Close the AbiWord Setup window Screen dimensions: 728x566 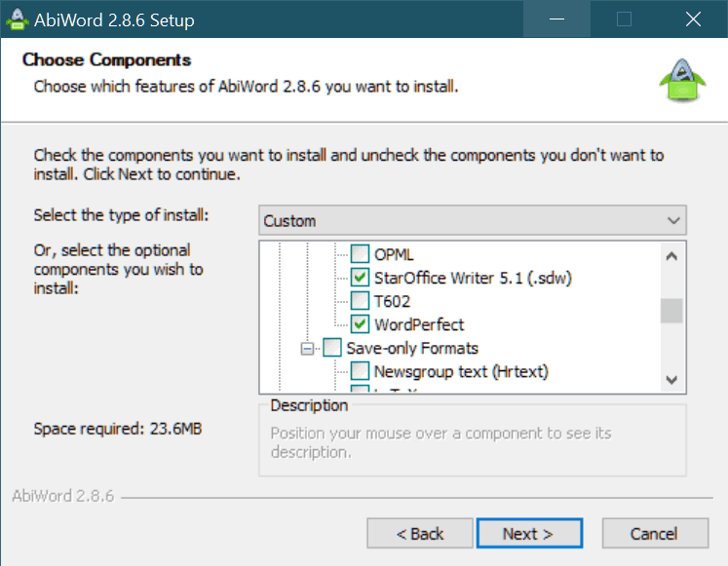(x=693, y=19)
